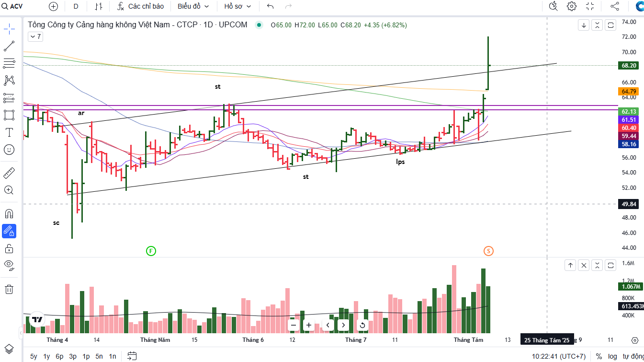Open the Hồ sơ dropdown
Viewport: 644px width, 362px height.
click(237, 6)
